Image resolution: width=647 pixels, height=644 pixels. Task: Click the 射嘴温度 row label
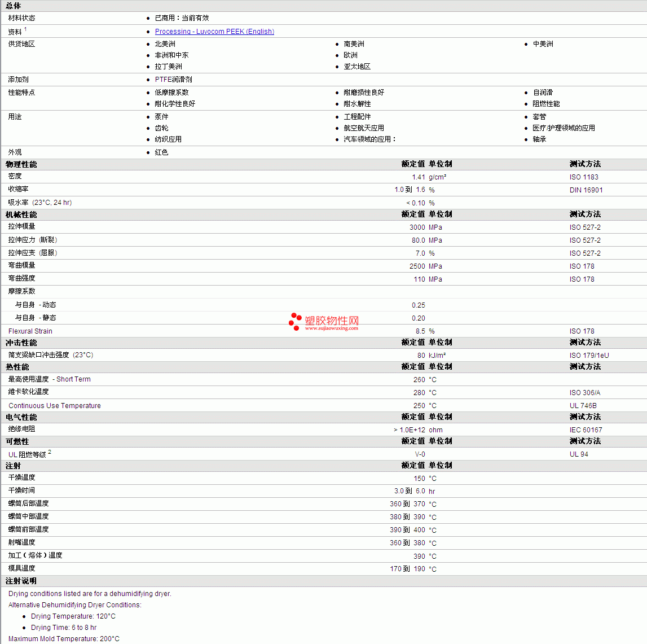tap(21, 542)
